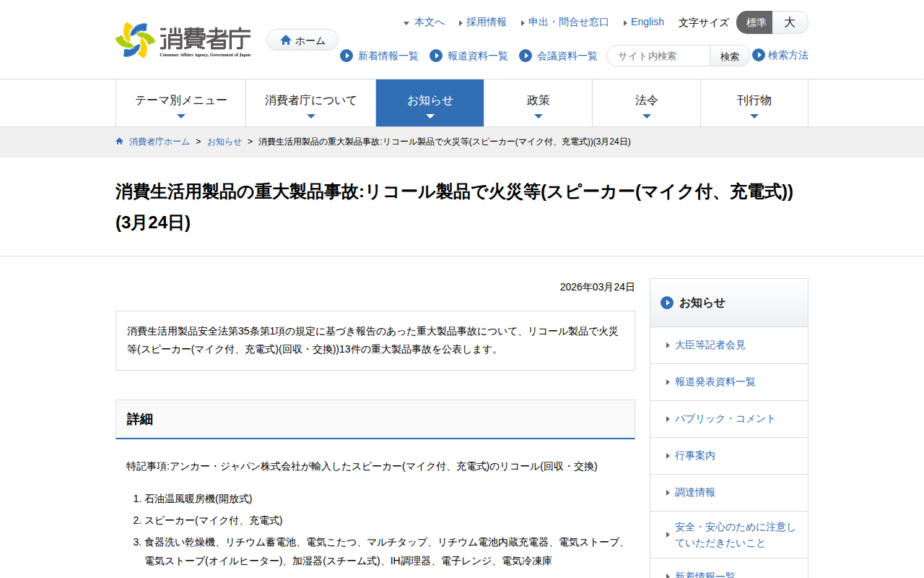Open the パブリック・コメント sidebar link
This screenshot has width=924, height=578.
(725, 418)
